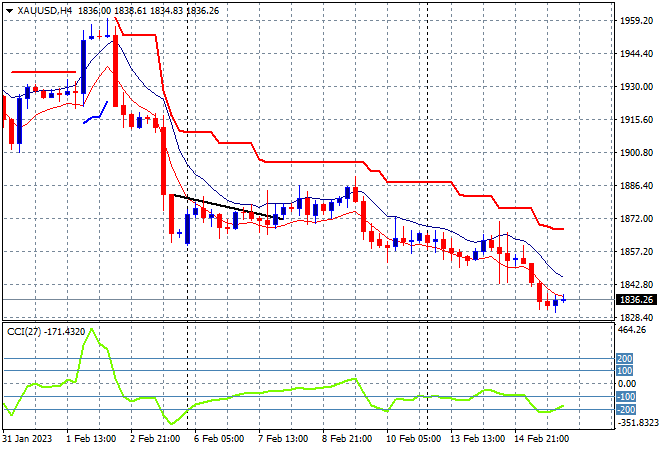Select the black trendline near 6 Feb

pos(229,207)
